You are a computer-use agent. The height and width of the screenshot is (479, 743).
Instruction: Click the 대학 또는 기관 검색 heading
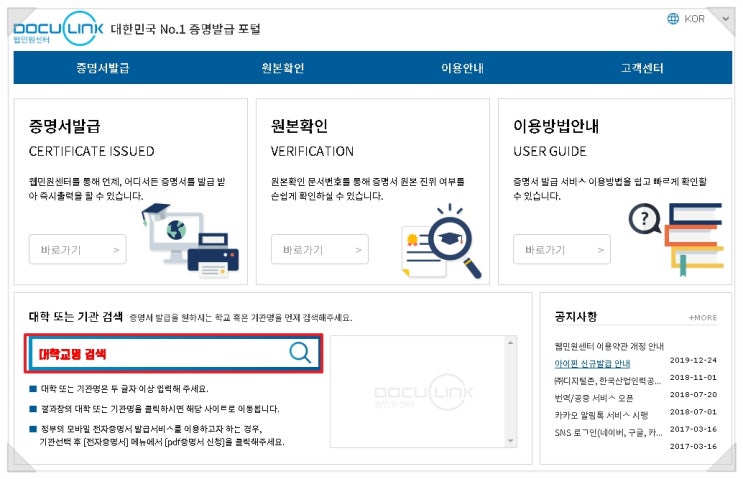76,316
